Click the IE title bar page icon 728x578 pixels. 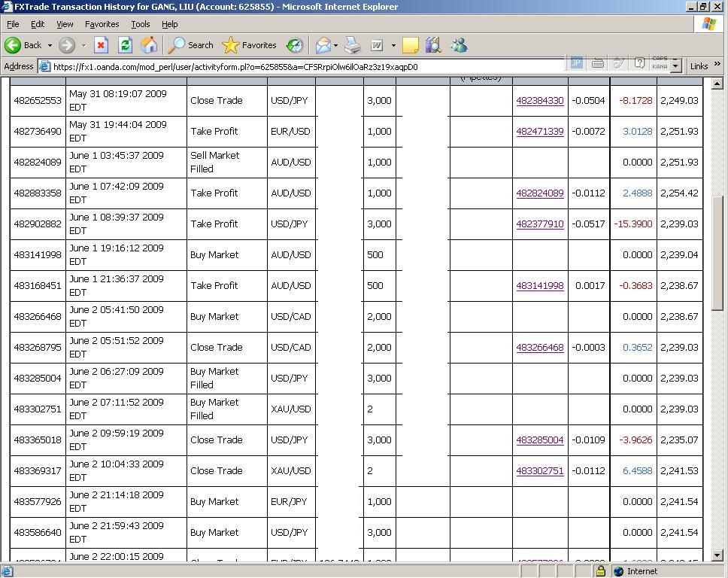click(7, 7)
